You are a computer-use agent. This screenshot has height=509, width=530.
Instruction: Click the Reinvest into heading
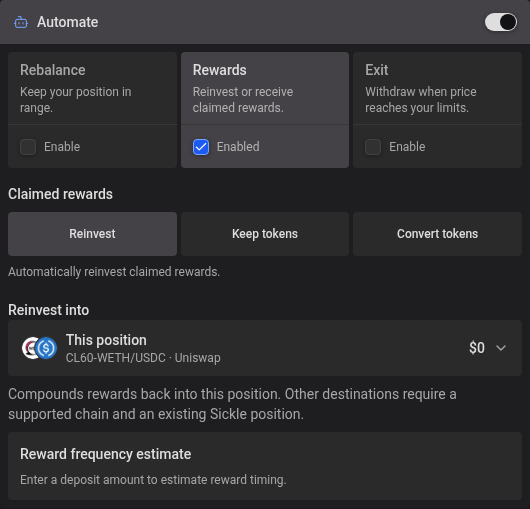coord(49,310)
